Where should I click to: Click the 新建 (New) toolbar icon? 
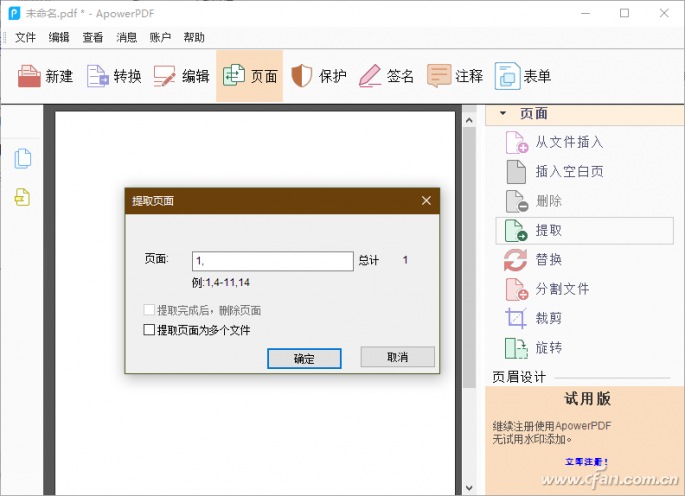(29, 76)
